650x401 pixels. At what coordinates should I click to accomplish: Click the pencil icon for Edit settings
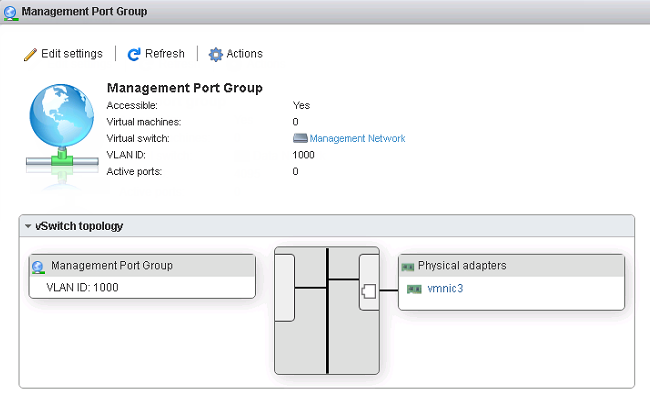click(x=30, y=54)
